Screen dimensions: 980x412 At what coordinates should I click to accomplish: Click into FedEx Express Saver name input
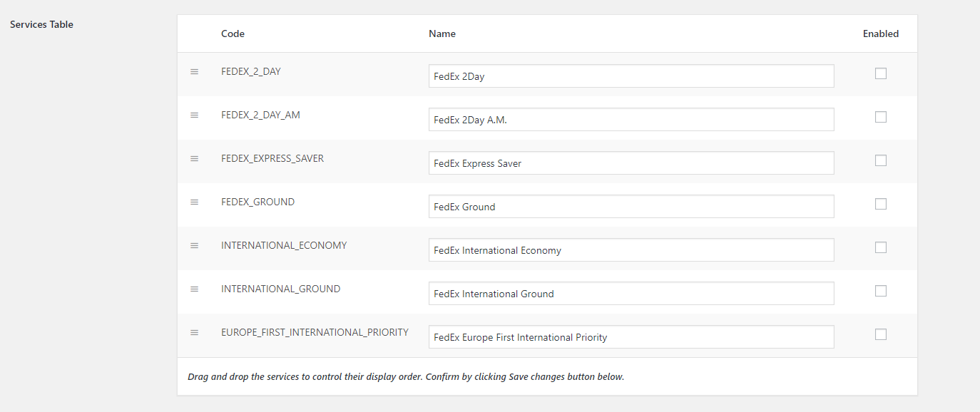click(x=631, y=163)
